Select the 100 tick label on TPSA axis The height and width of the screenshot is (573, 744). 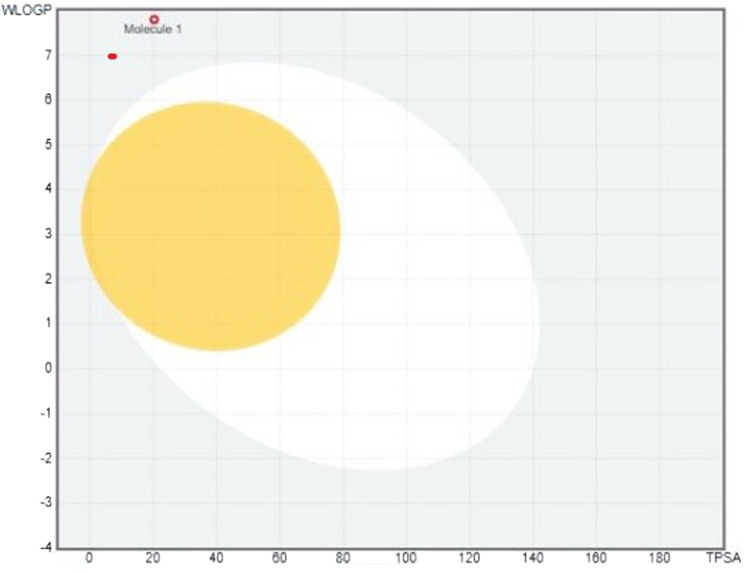(x=406, y=557)
